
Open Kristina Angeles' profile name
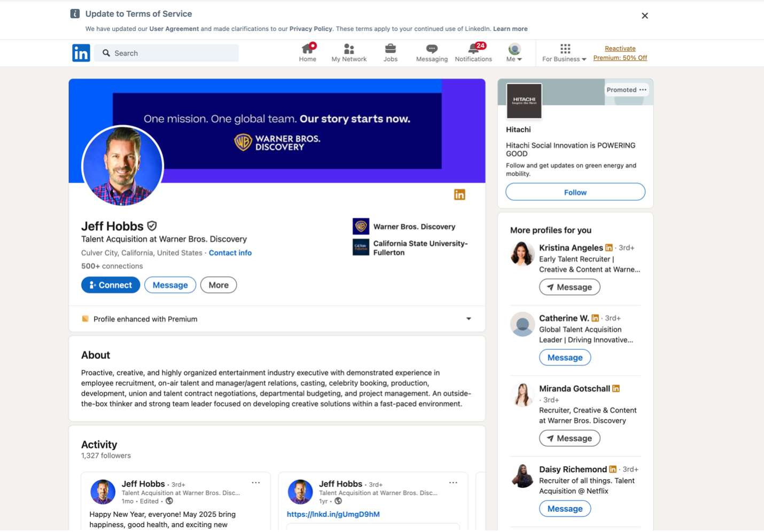[x=571, y=248]
